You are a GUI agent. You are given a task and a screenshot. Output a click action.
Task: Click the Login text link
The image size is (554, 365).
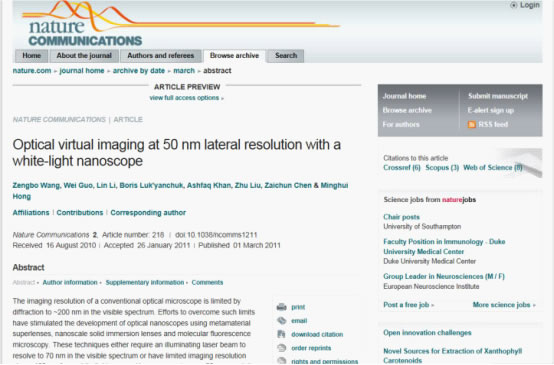(x=530, y=5)
